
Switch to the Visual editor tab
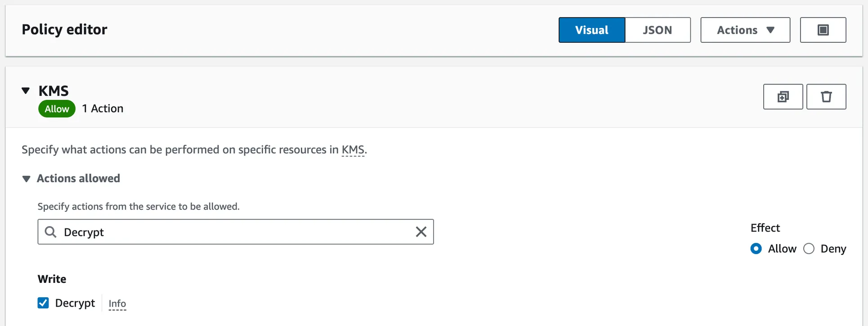pos(591,30)
